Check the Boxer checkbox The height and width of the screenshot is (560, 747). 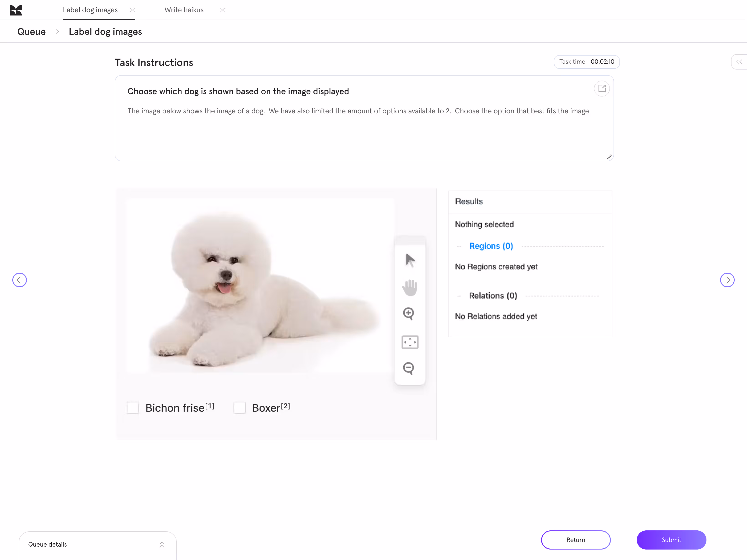point(239,408)
